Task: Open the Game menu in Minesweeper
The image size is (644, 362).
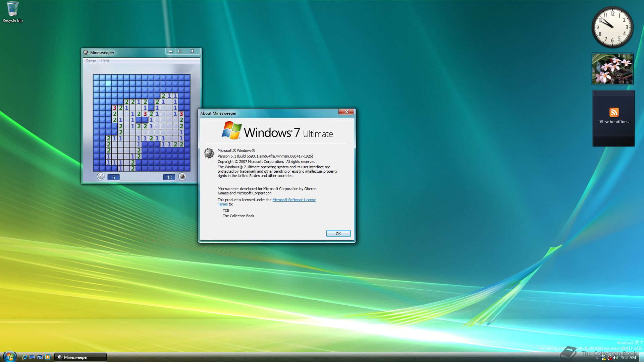Action: click(x=91, y=61)
